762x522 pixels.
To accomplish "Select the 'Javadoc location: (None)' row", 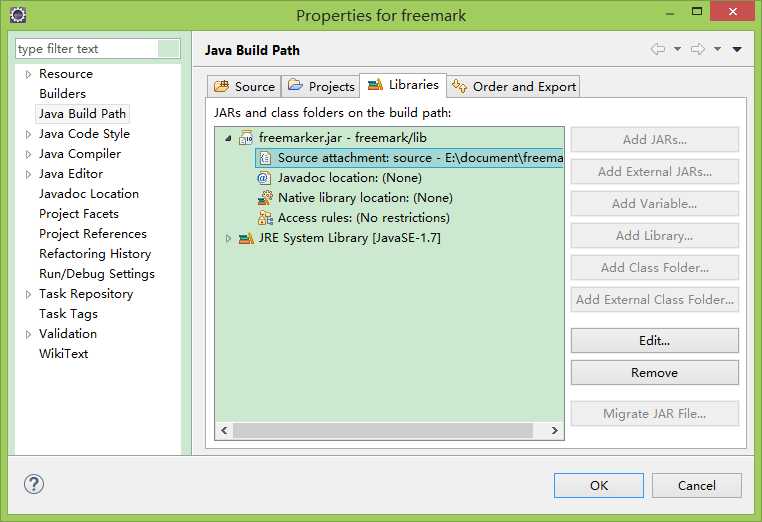I will tap(349, 178).
